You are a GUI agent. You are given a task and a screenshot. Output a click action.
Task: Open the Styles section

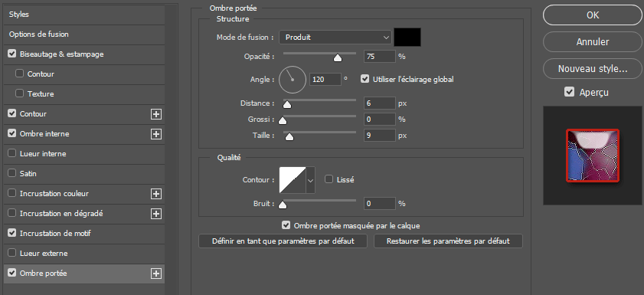[83, 15]
